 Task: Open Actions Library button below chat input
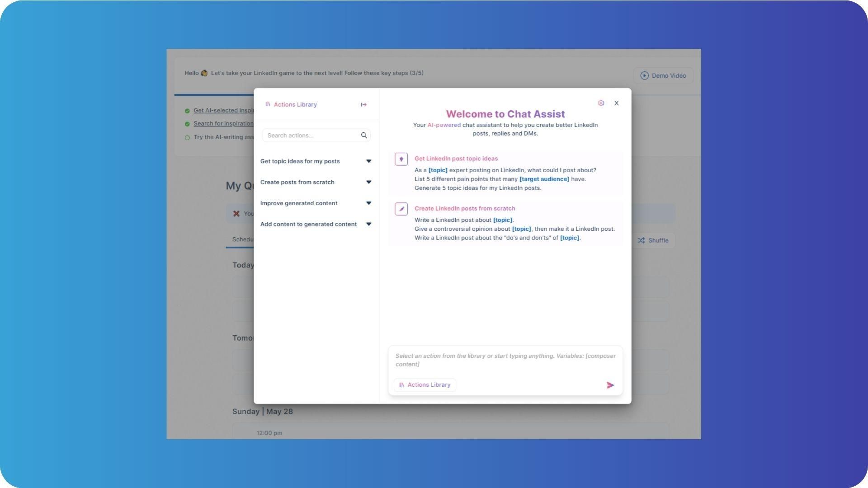tap(425, 385)
